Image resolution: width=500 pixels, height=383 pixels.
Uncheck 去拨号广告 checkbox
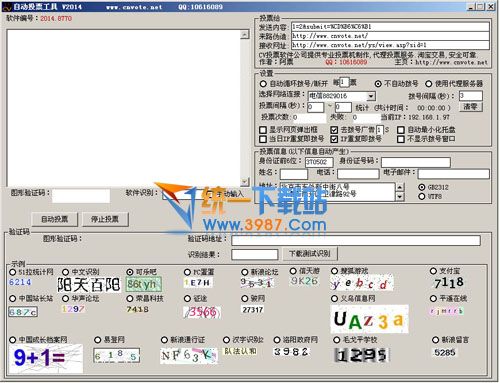(x=334, y=130)
